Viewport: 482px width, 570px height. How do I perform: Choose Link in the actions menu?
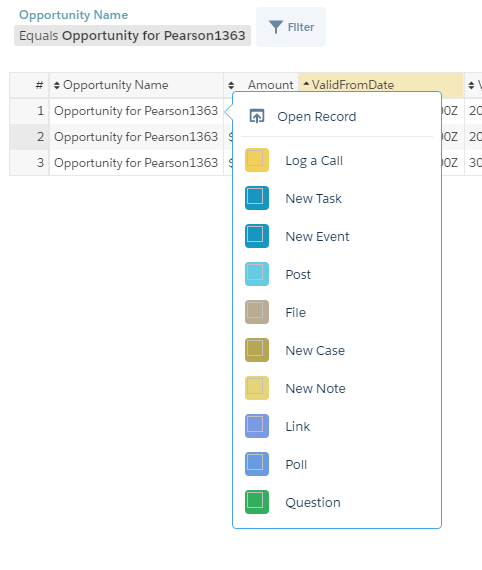click(297, 426)
